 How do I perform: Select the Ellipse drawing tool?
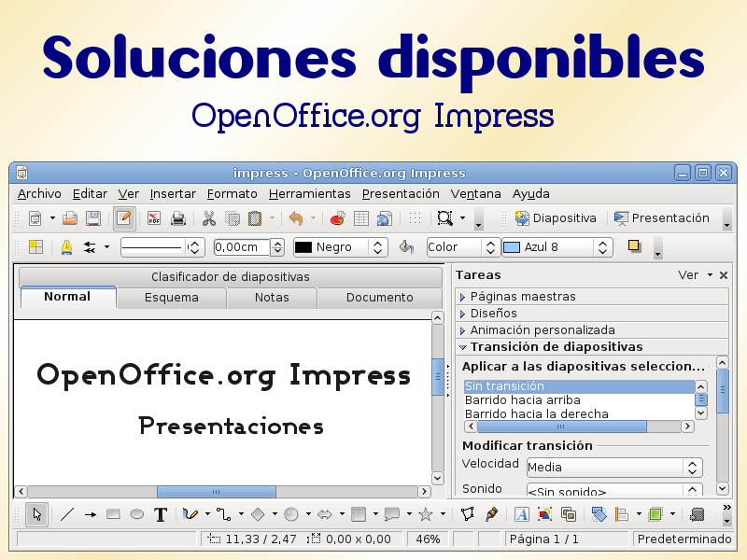136,514
